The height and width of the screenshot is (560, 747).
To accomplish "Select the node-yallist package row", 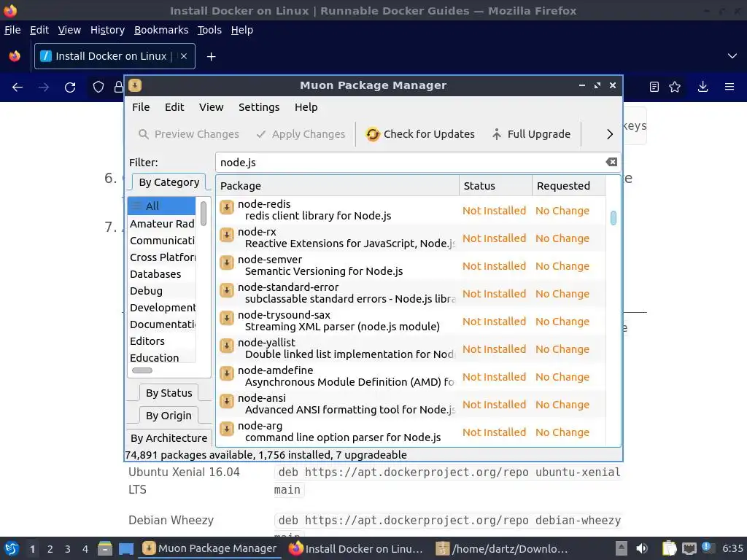I will click(x=411, y=349).
